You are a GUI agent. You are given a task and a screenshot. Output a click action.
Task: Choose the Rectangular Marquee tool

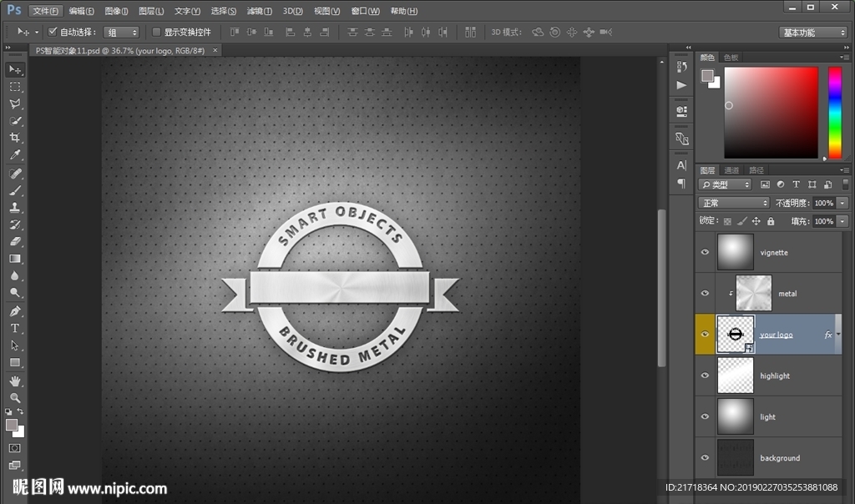(15, 87)
